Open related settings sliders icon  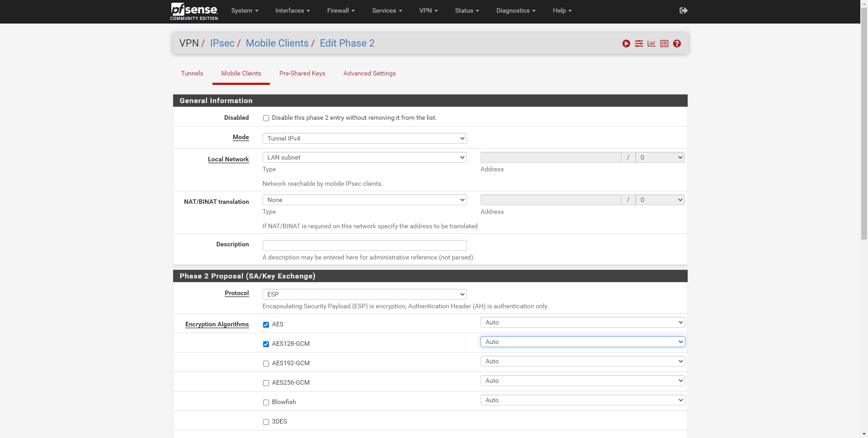639,43
